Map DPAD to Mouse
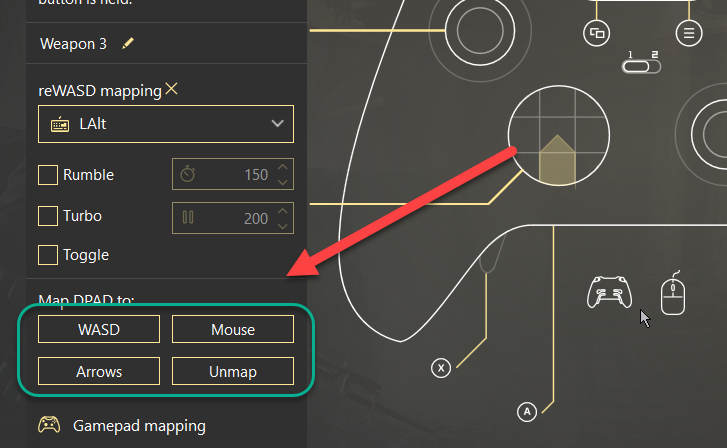Screen dimensions: 727x448 click(x=233, y=329)
